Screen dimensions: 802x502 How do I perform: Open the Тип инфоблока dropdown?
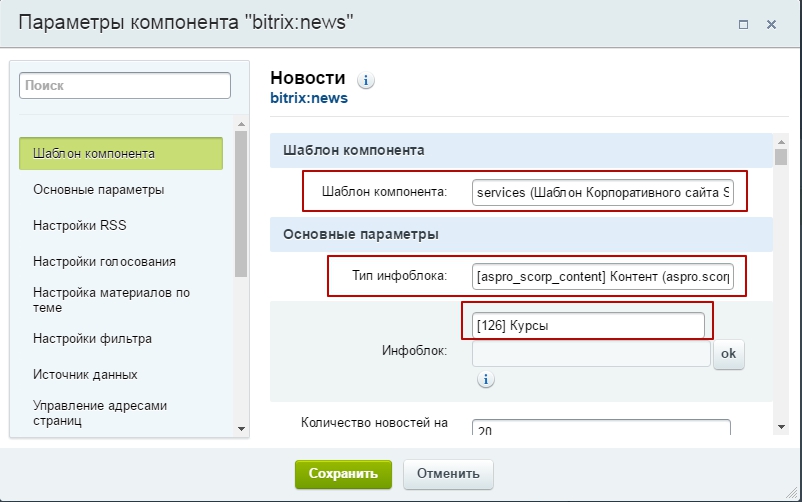tap(604, 275)
